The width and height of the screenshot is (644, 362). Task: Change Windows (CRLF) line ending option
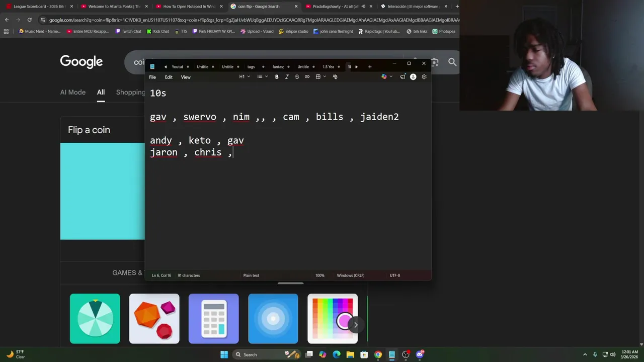pyautogui.click(x=351, y=276)
